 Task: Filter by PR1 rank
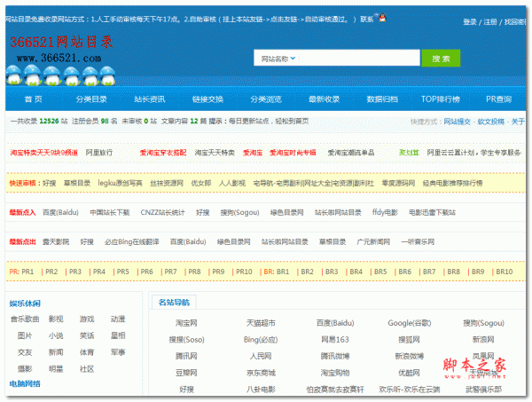[27, 272]
